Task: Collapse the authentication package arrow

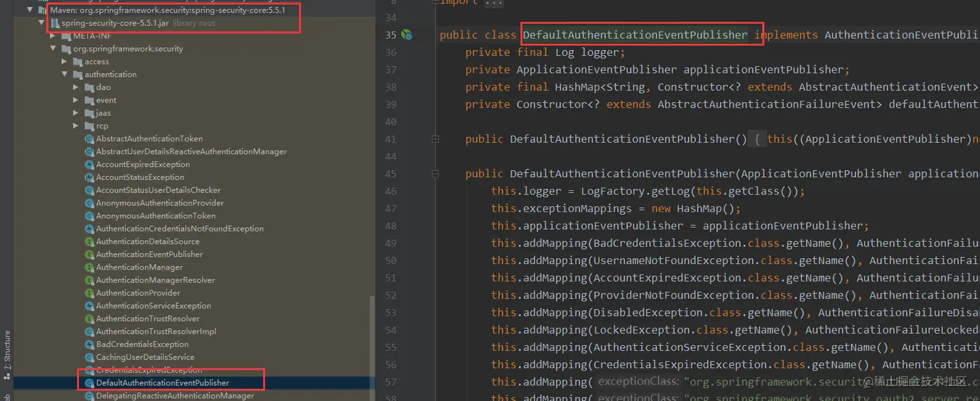Action: [65, 75]
